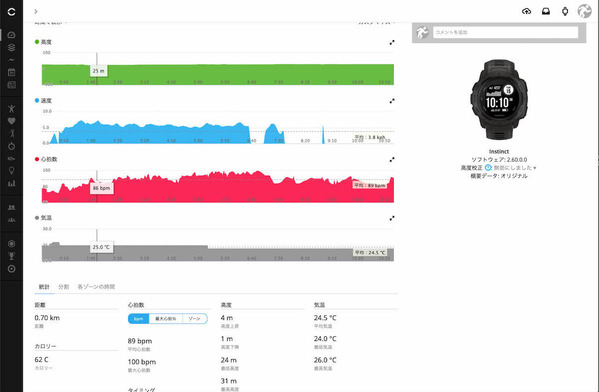This screenshot has height=392, width=599.
Task: Open 高度校正 elevation correction dropdown
Action: click(x=515, y=168)
